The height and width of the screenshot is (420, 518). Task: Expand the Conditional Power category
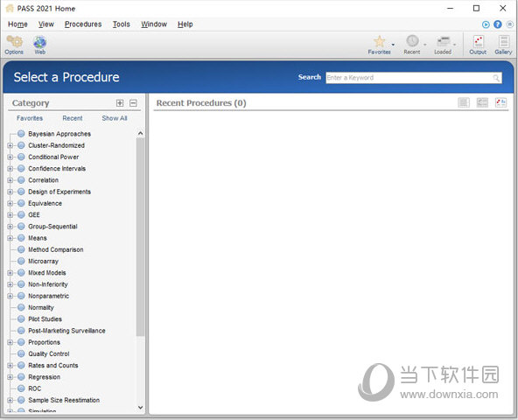coord(10,157)
